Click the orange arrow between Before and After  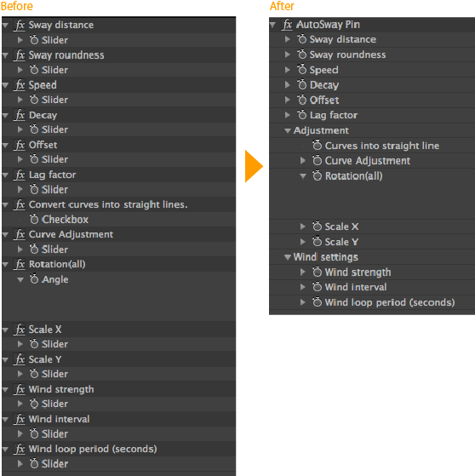coord(254,166)
